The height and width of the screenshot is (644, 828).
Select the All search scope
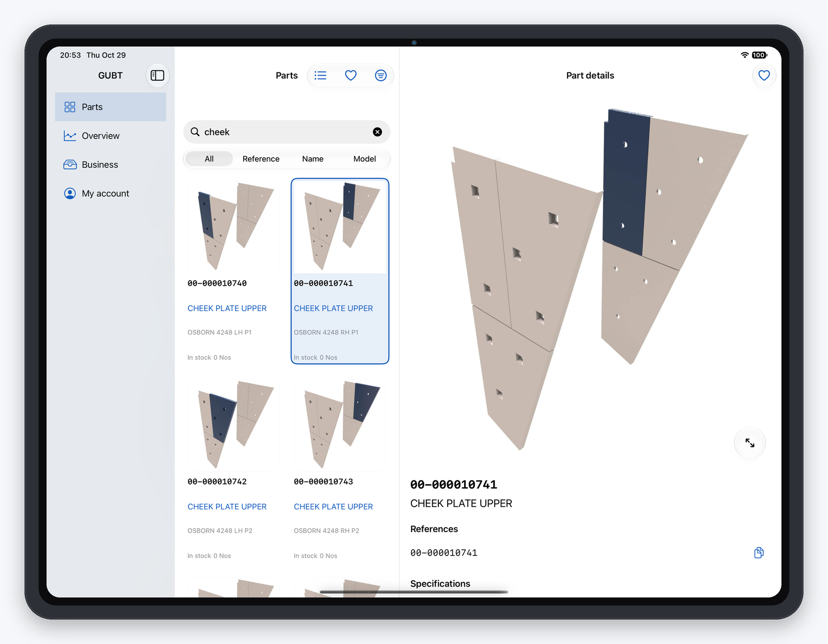[209, 159]
